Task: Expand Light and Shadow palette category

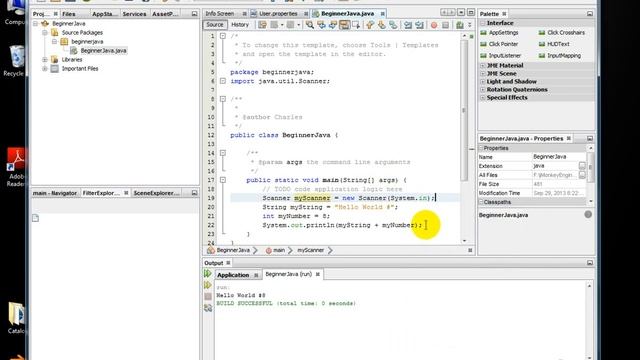Action: tap(483, 82)
